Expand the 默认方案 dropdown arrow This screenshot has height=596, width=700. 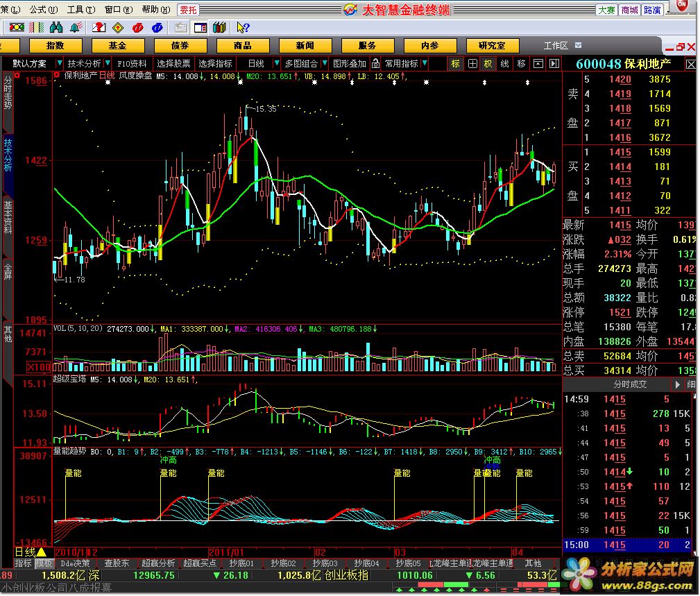[x=60, y=63]
